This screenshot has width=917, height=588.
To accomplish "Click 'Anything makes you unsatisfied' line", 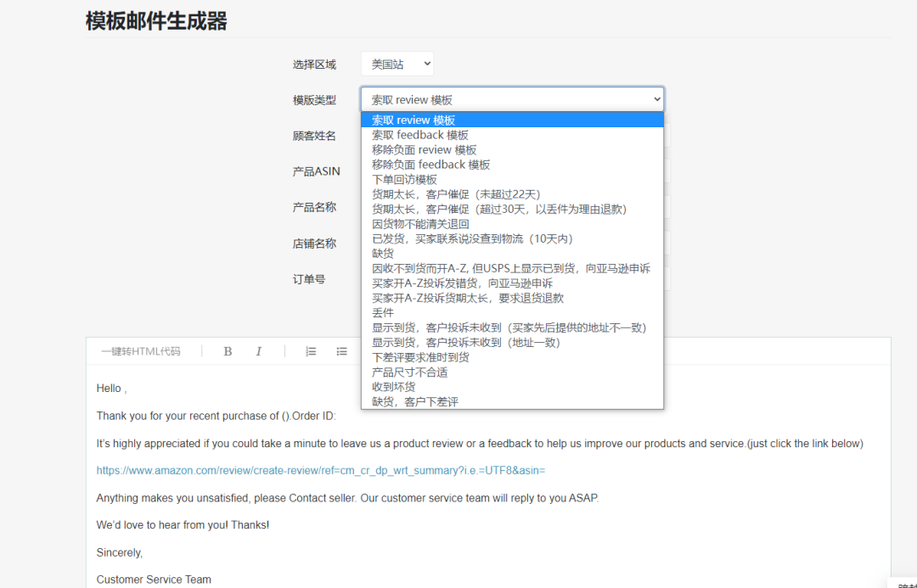I will (x=347, y=498).
